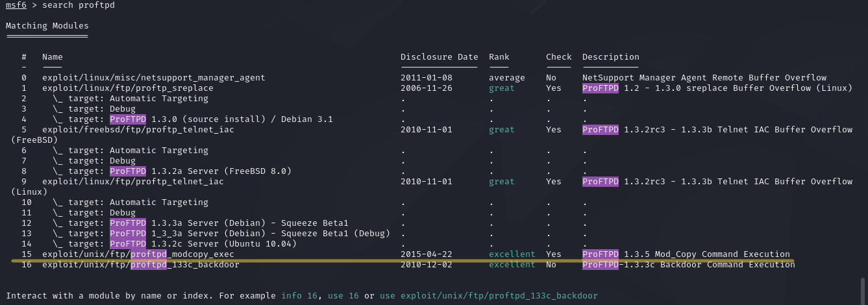Click the Description column header
The width and height of the screenshot is (868, 305).
[x=610, y=57]
